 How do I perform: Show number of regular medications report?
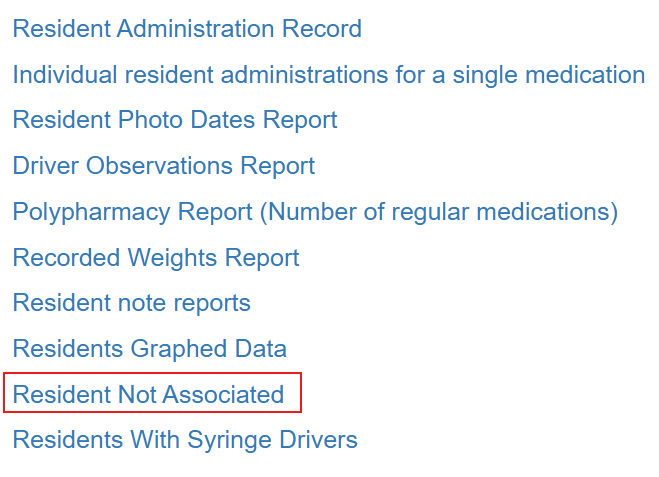[x=315, y=212]
